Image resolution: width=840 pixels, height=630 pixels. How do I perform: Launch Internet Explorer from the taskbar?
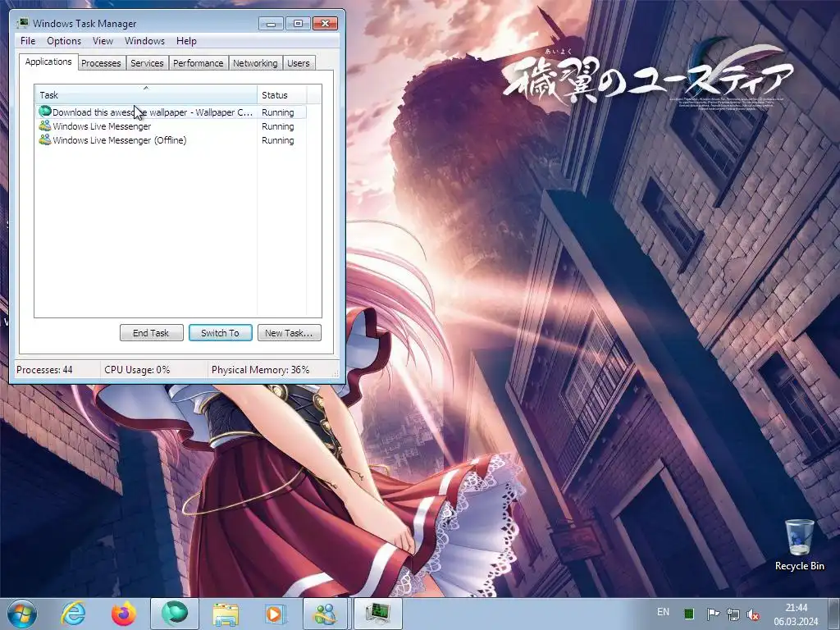pyautogui.click(x=73, y=614)
